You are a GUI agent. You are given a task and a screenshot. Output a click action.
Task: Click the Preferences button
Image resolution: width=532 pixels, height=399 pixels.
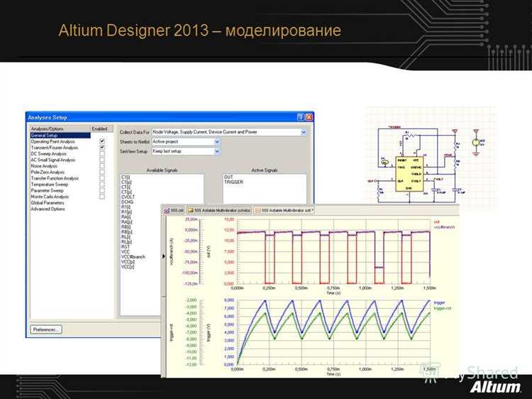pos(46,329)
